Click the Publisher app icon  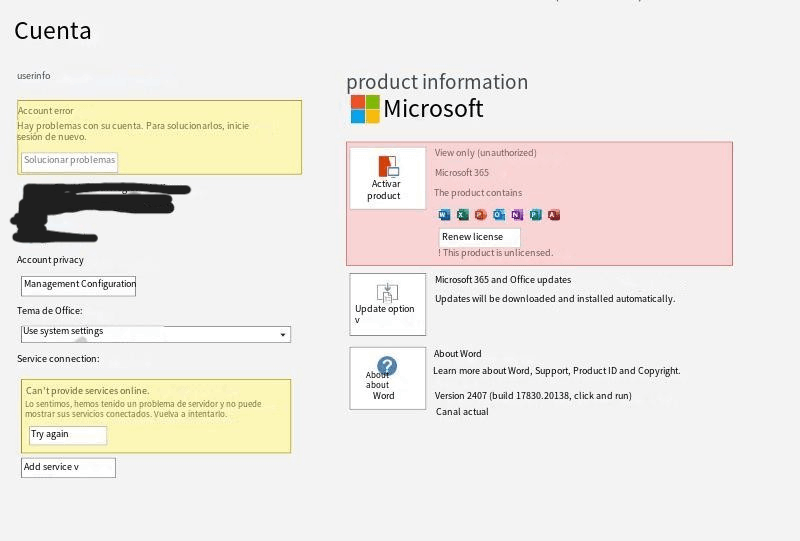(x=536, y=215)
